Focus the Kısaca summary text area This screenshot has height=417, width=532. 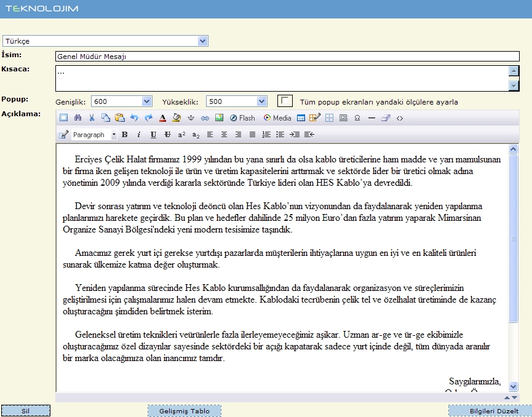pyautogui.click(x=282, y=78)
